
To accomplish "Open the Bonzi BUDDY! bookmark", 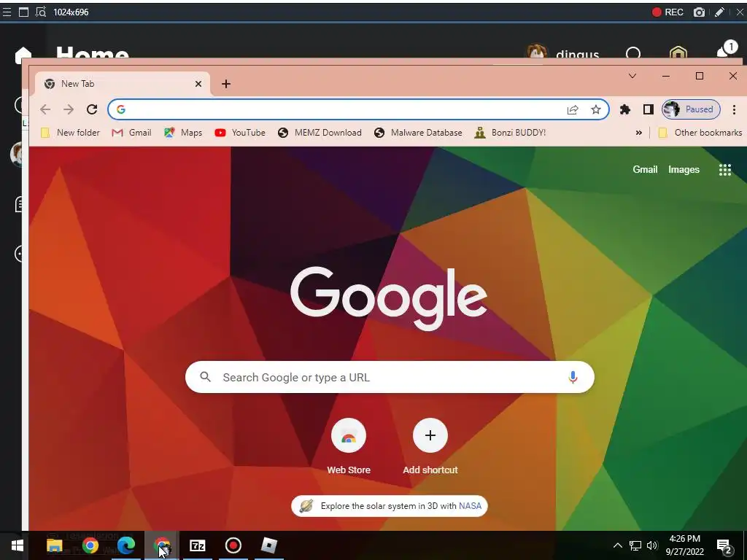I will 510,133.
